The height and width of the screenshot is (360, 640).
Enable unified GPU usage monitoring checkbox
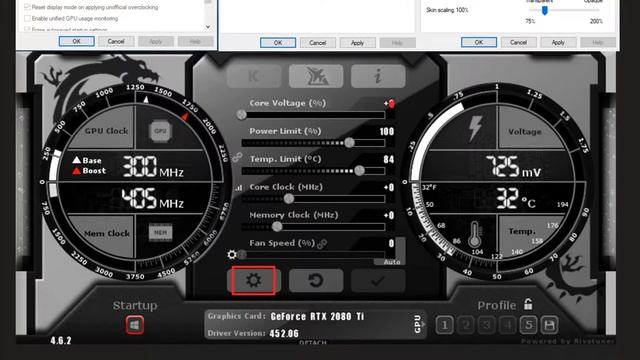27,18
